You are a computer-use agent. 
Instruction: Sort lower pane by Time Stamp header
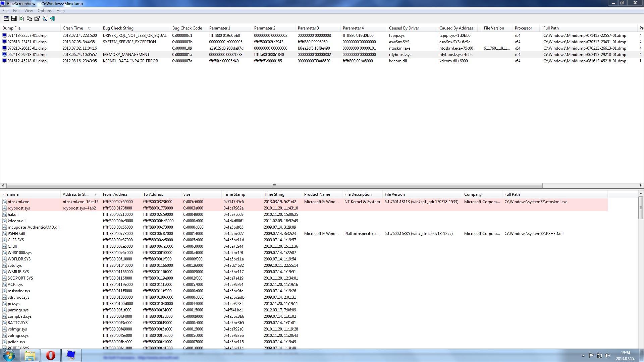241,194
